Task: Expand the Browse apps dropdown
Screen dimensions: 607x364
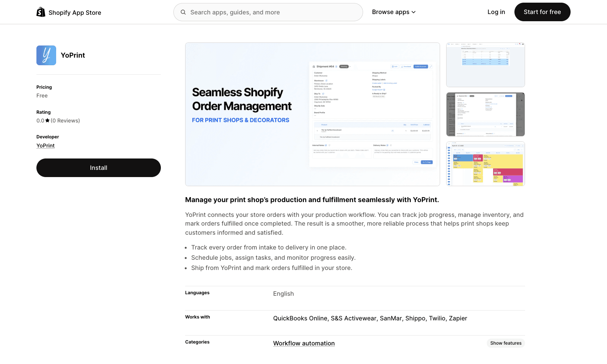Action: point(394,12)
